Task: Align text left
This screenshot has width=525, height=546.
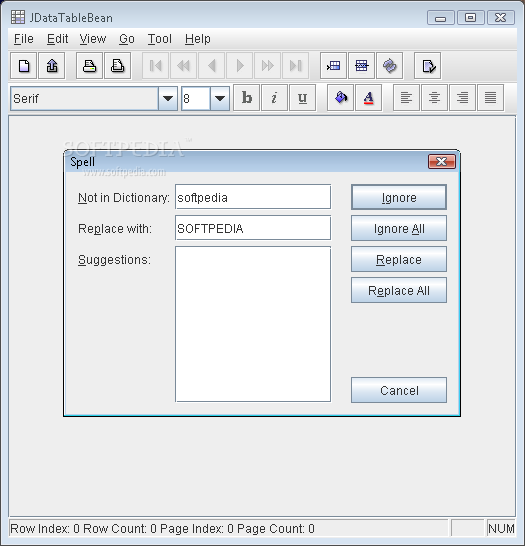Action: (406, 98)
